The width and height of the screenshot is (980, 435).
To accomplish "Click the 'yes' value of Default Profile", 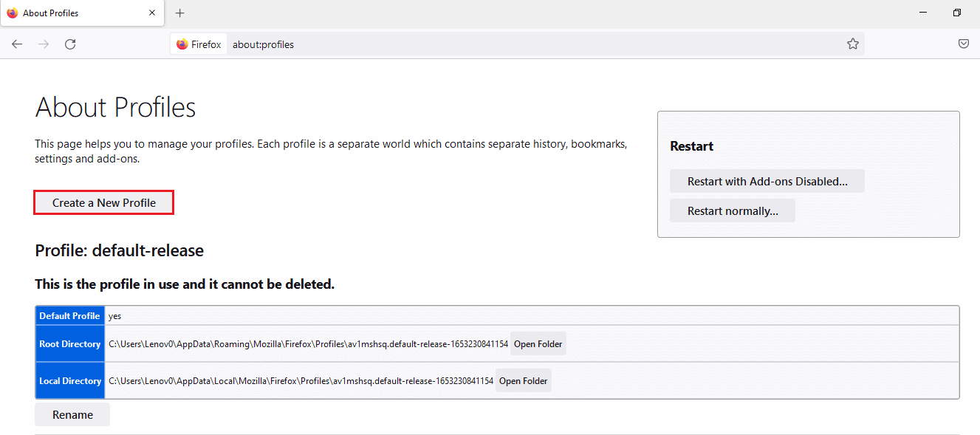I will 114,316.
